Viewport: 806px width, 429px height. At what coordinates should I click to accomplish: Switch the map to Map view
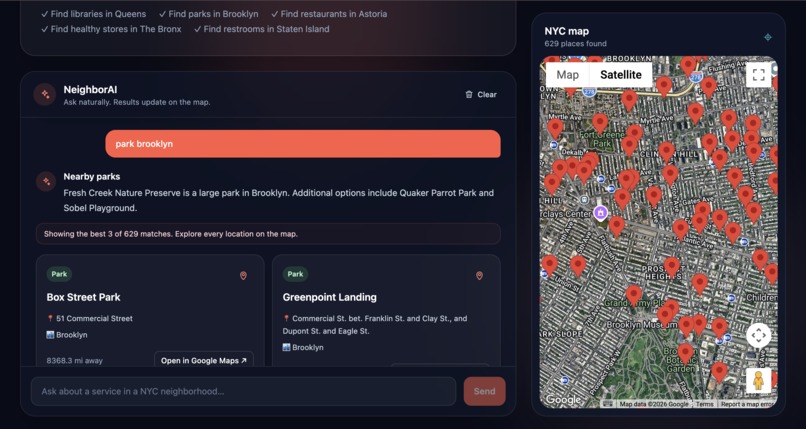[x=567, y=75]
